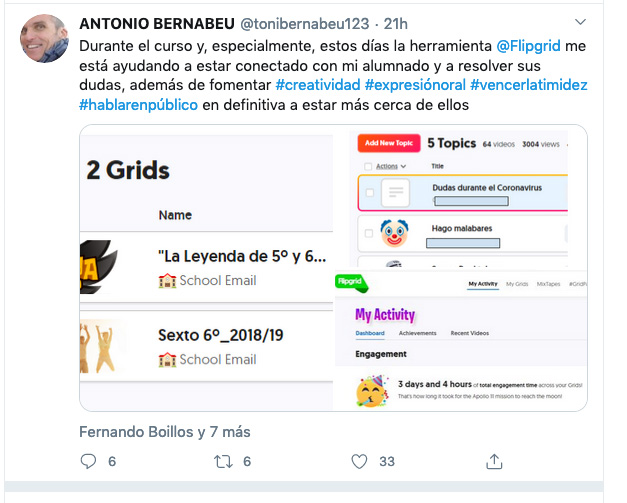The image size is (627, 503).
Task: Click the party face engagement emoji
Action: coord(372,391)
